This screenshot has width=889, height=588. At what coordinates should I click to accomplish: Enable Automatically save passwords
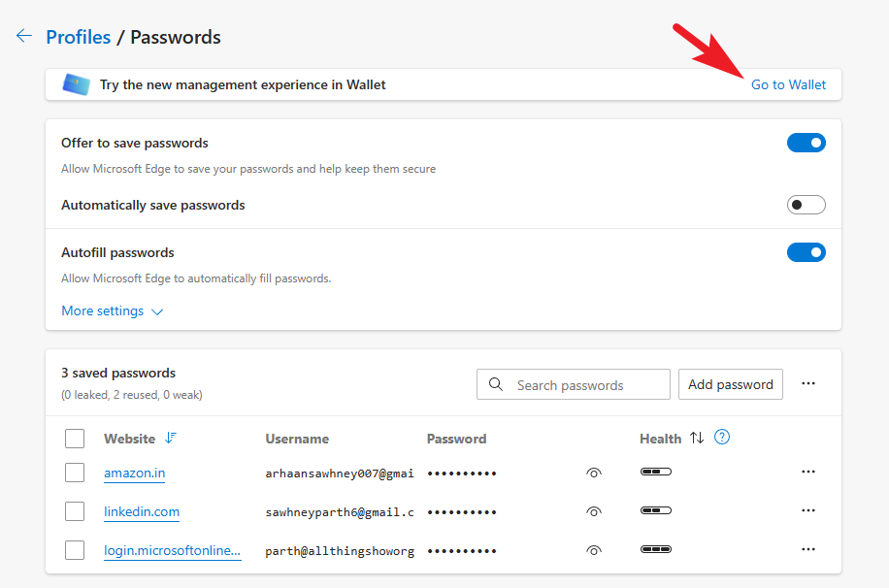pyautogui.click(x=806, y=205)
